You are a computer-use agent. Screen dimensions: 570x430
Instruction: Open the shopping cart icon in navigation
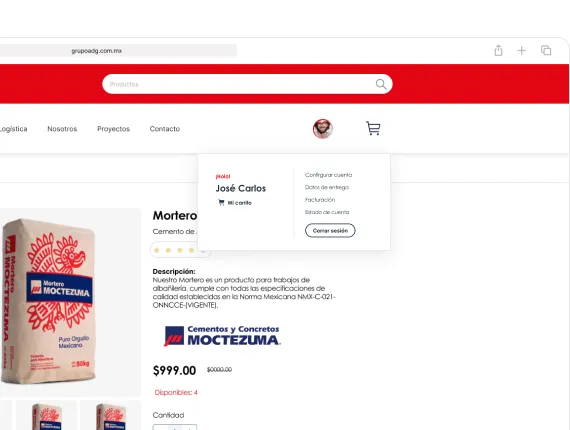[373, 128]
